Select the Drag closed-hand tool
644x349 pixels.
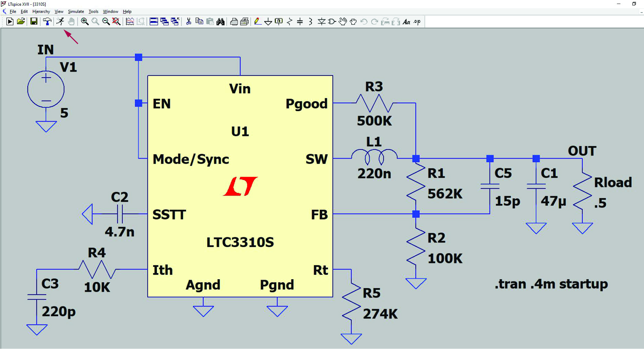pyautogui.click(x=353, y=21)
